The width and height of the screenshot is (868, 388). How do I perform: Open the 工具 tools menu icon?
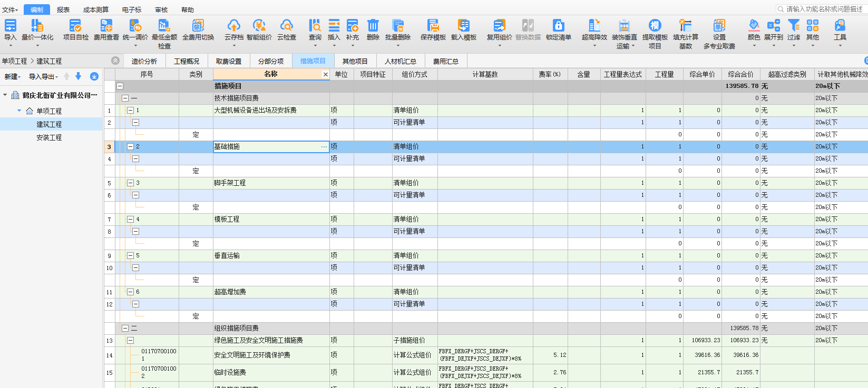840,29
